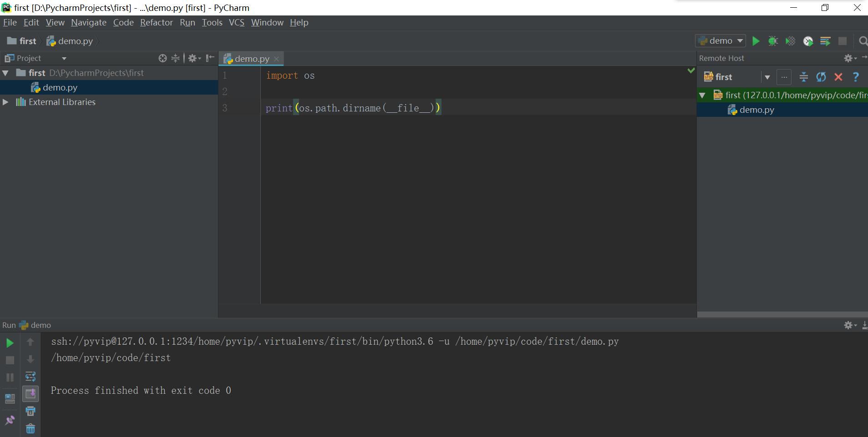Click demo.py breadcrumb in navigation bar
868x437 pixels.
[x=70, y=41]
